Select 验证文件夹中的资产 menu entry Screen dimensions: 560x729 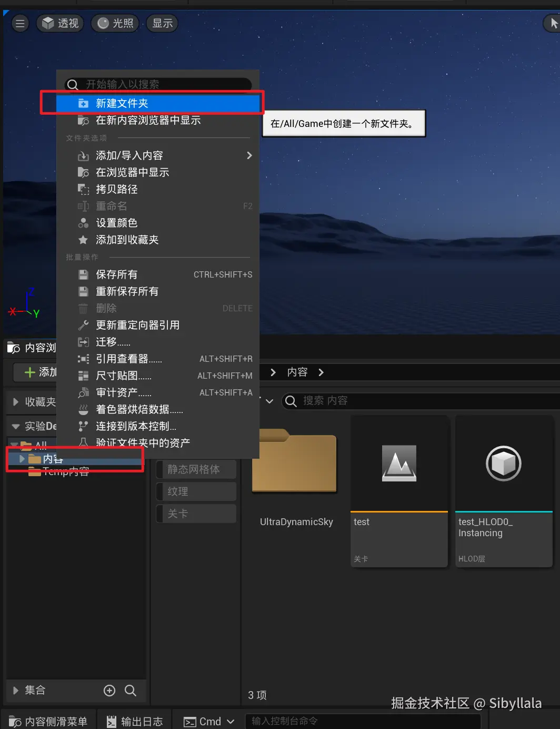click(158, 443)
